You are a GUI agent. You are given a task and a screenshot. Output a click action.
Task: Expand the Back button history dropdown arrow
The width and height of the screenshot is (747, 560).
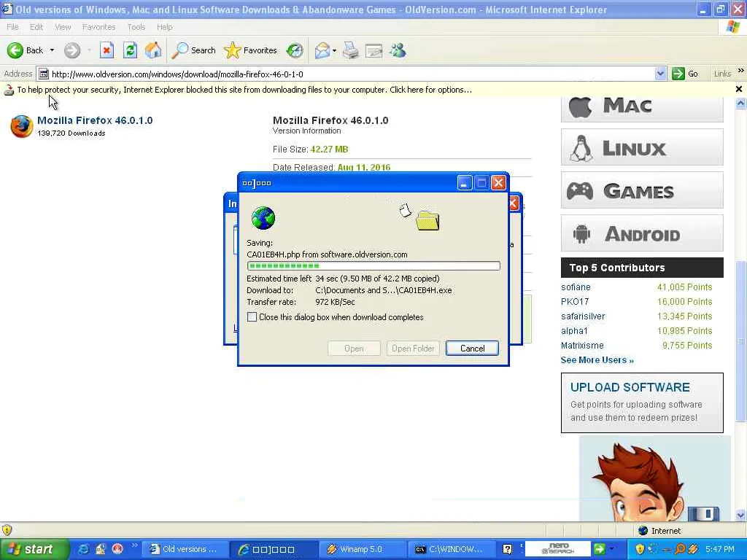point(52,50)
